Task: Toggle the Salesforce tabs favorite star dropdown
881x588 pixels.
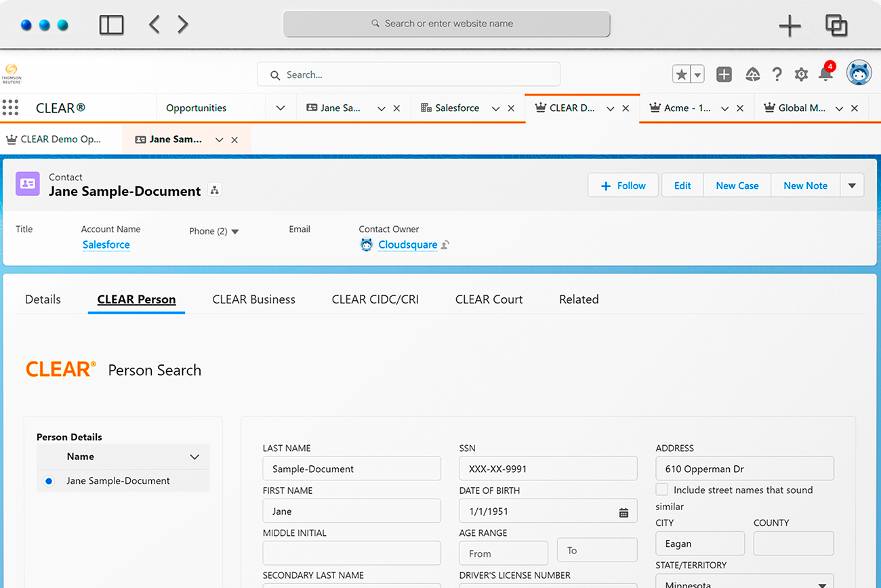Action: tap(697, 74)
